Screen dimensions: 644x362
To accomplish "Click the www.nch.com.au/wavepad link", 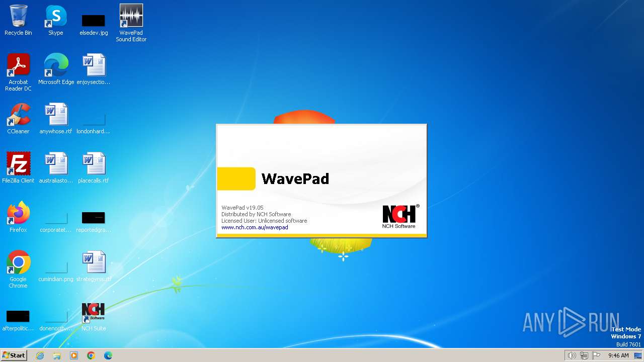I will coord(255,227).
